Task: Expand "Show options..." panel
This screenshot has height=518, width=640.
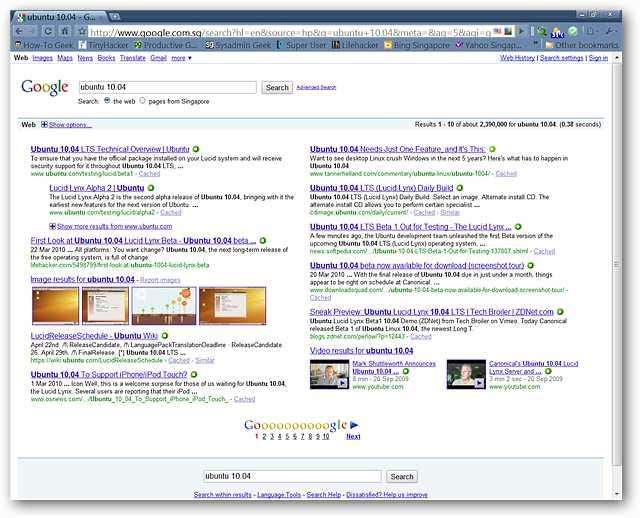Action: click(x=66, y=124)
